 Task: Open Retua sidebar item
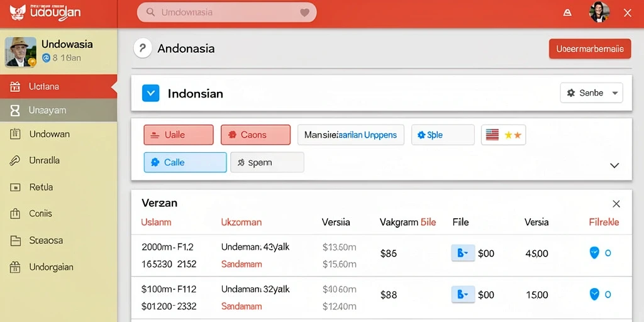[58, 187]
